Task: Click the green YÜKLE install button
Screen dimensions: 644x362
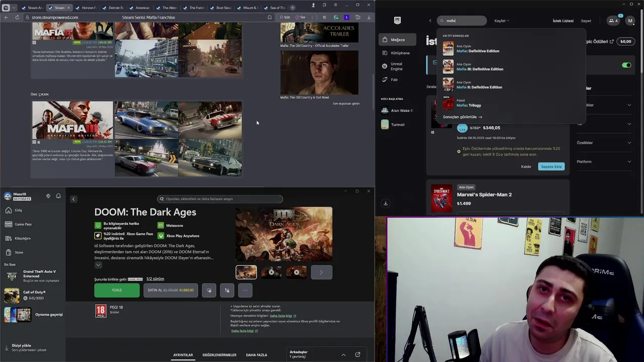Action: tap(117, 290)
